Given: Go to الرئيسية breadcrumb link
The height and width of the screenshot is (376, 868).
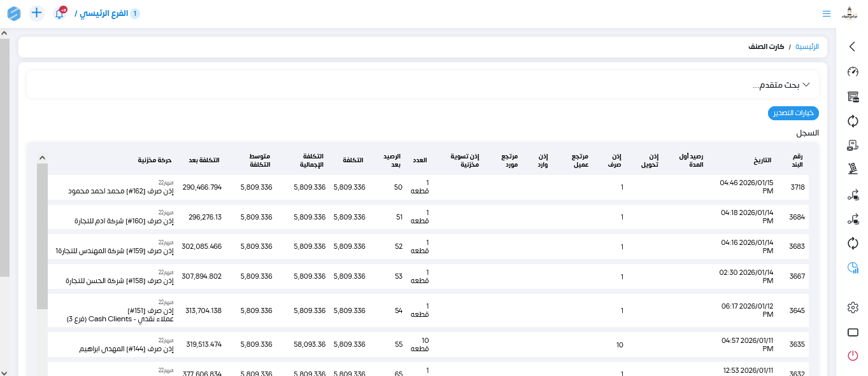Looking at the screenshot, I should tap(807, 47).
